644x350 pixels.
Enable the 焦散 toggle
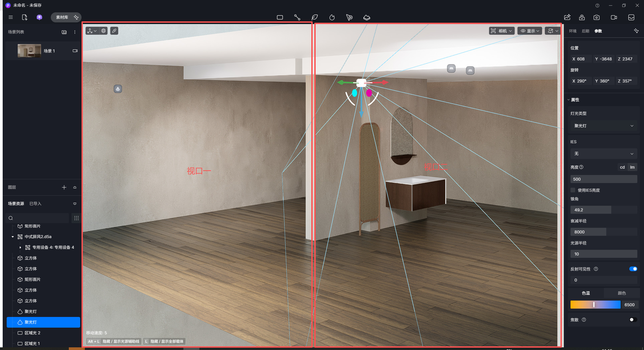tap(633, 320)
